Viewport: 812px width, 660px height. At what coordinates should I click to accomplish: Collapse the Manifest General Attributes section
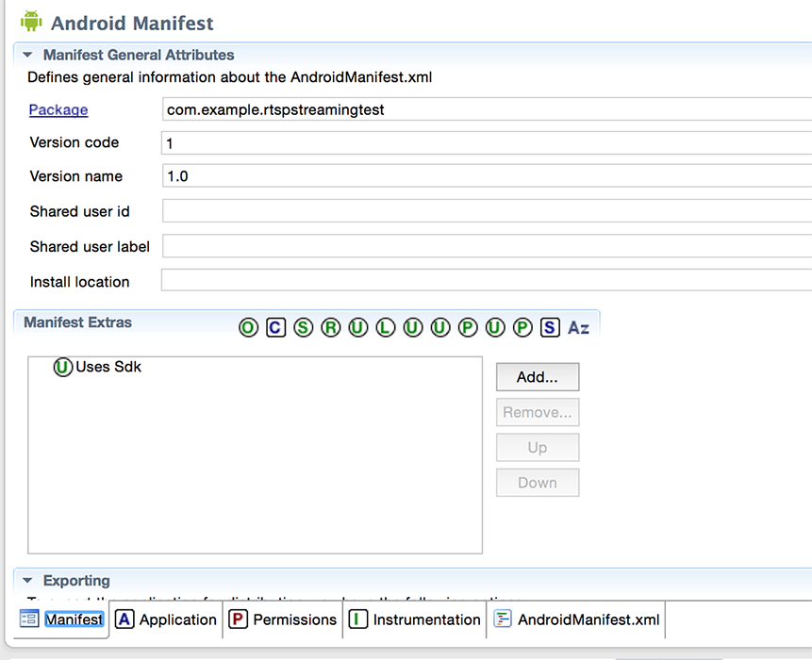pos(27,56)
